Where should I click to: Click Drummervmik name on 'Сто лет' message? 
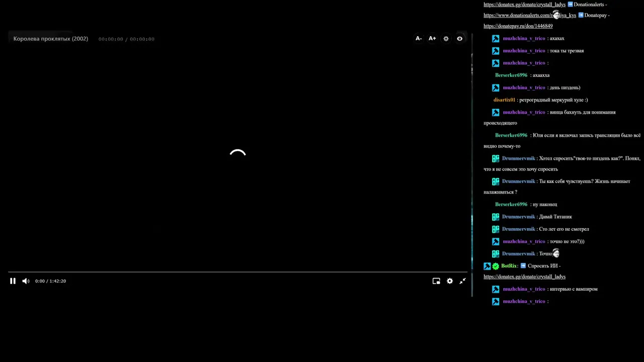point(519,229)
